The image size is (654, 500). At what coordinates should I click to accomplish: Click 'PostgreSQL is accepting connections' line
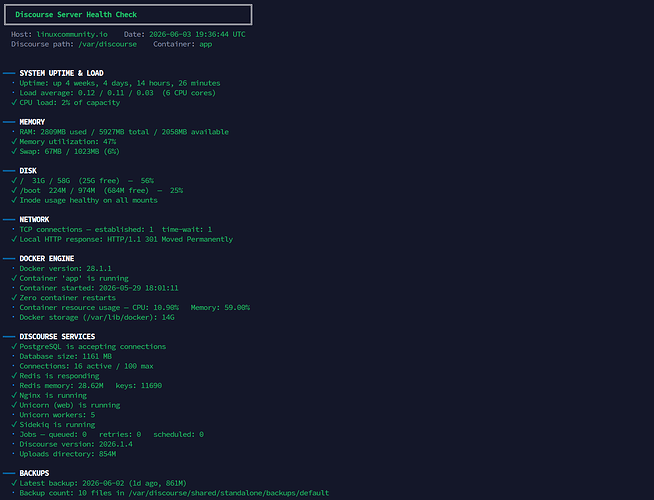point(93,347)
